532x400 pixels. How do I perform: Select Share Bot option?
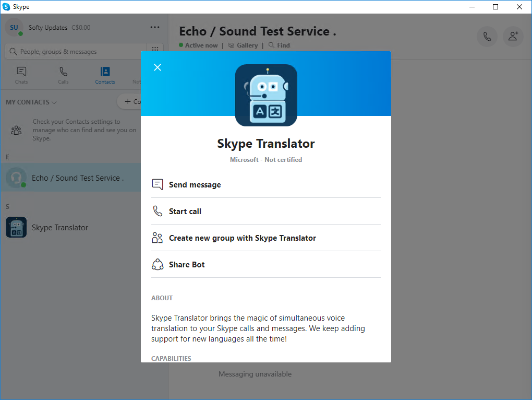266,265
